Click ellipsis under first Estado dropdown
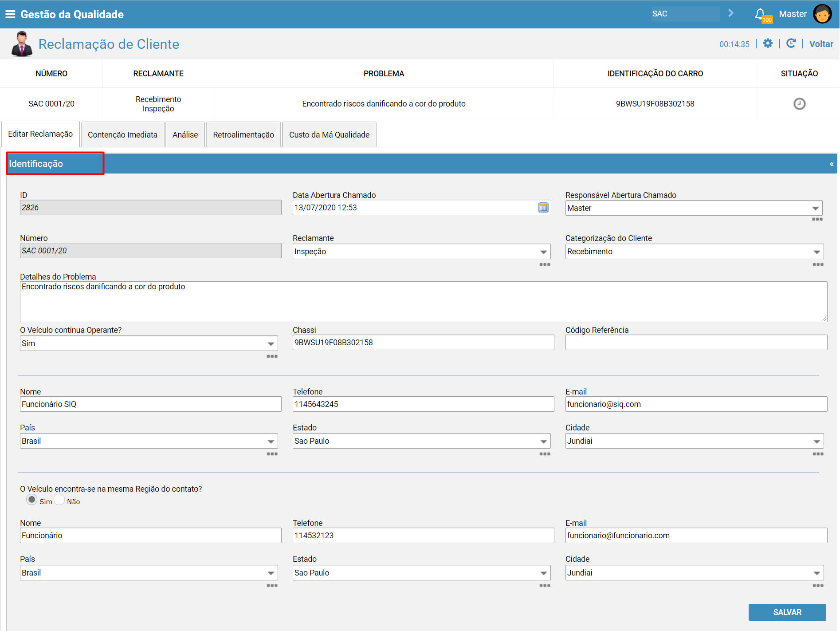The image size is (840, 631). (x=545, y=454)
